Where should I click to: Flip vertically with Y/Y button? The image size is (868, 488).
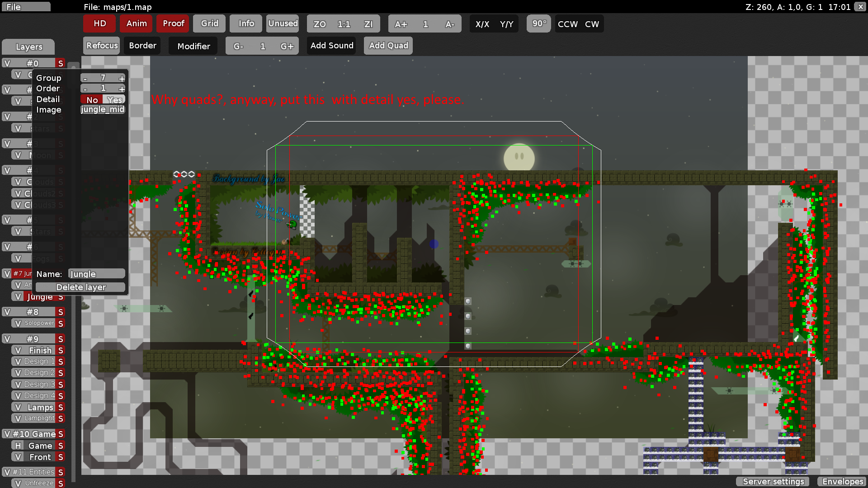tap(506, 24)
